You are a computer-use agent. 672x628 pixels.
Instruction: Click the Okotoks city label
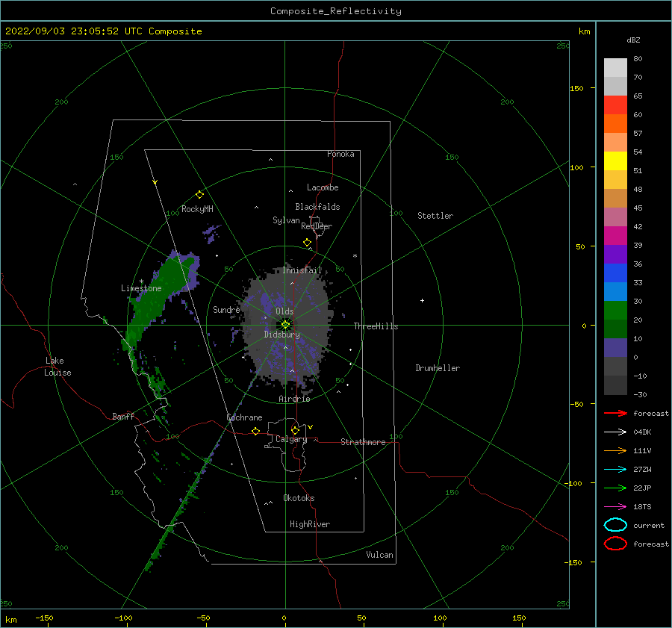point(299,497)
